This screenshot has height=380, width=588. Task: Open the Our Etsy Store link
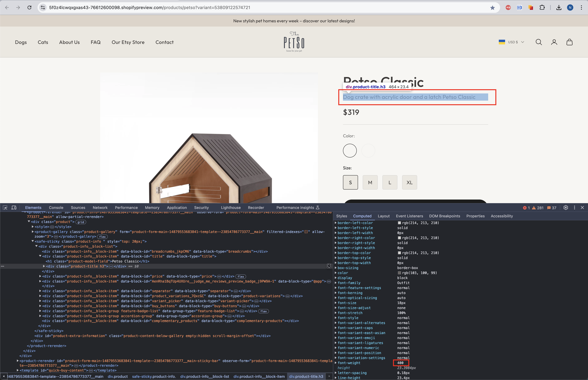[x=128, y=42]
